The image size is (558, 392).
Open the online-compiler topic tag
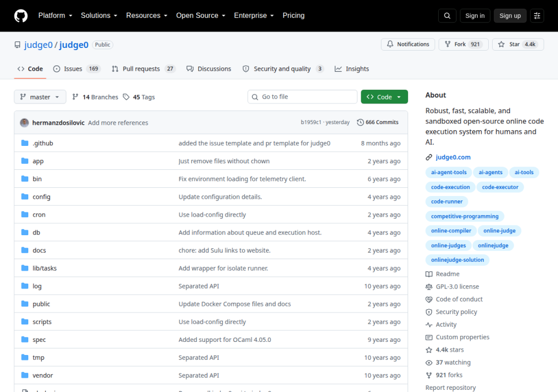tap(451, 231)
